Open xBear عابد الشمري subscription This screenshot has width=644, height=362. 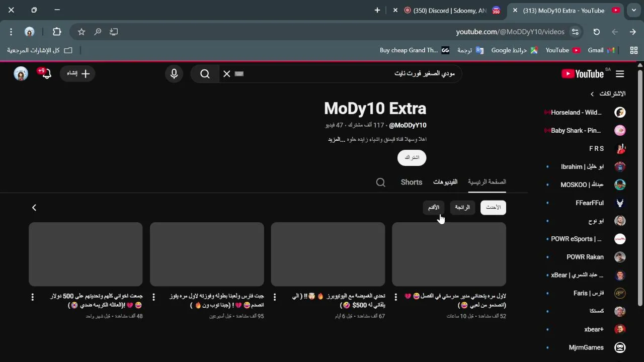(585, 276)
